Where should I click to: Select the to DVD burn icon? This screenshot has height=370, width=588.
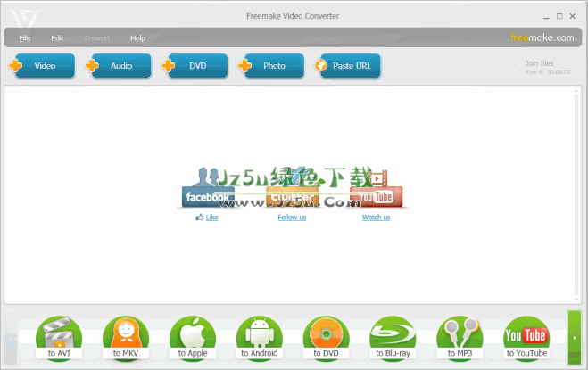[326, 339]
